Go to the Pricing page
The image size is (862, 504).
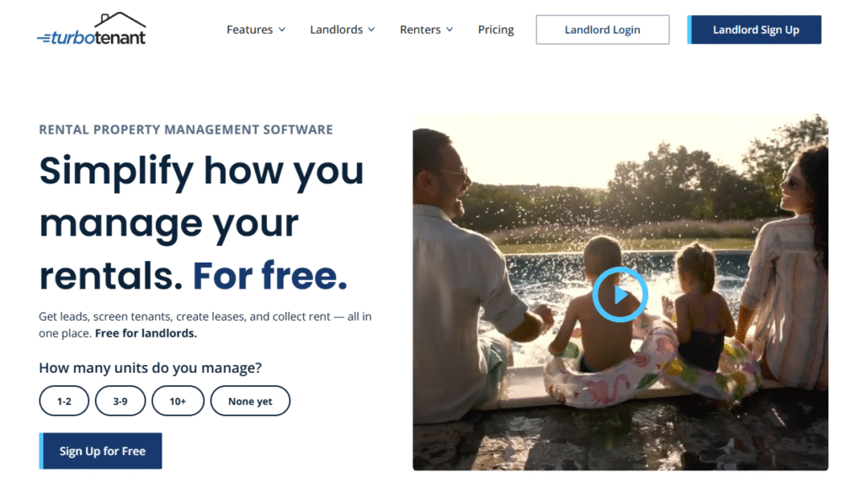click(496, 29)
